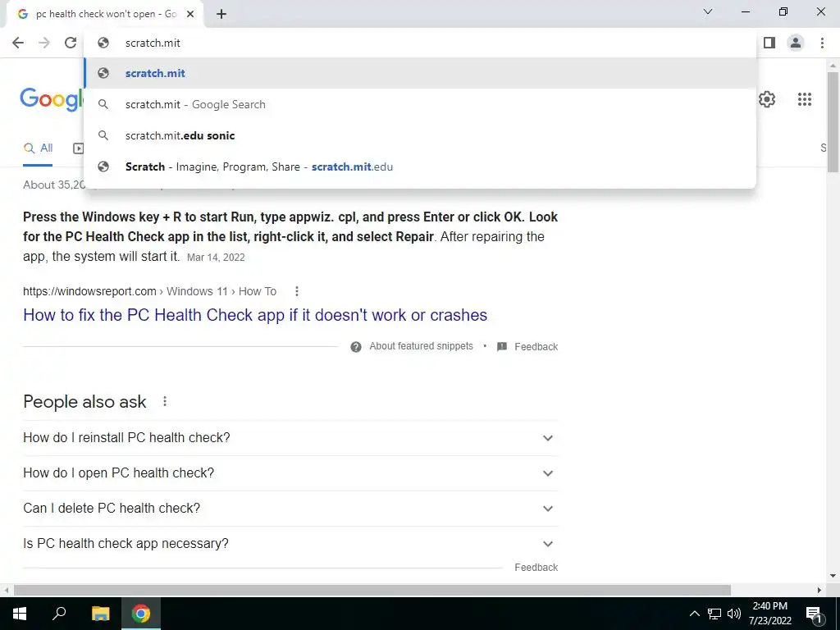Click the windowsreport.com breadcrumb URL
The height and width of the screenshot is (630, 840).
[149, 291]
